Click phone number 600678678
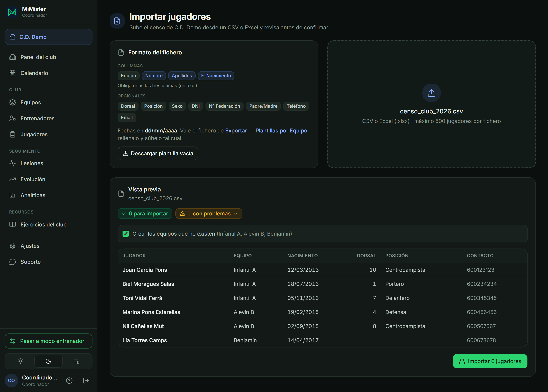 pyautogui.click(x=481, y=340)
